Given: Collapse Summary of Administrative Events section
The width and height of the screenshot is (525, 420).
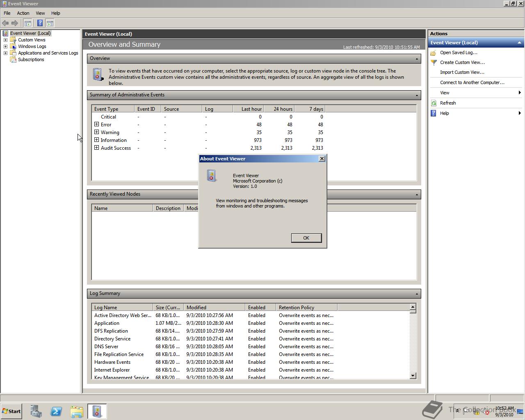Looking at the screenshot, I should click(x=417, y=95).
